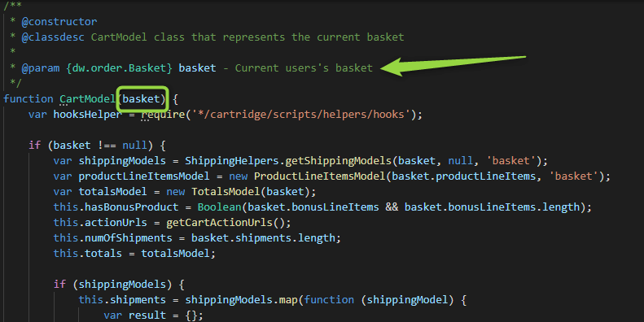Click the @param JSDoc tag
This screenshot has width=644, height=322.
click(x=41, y=68)
